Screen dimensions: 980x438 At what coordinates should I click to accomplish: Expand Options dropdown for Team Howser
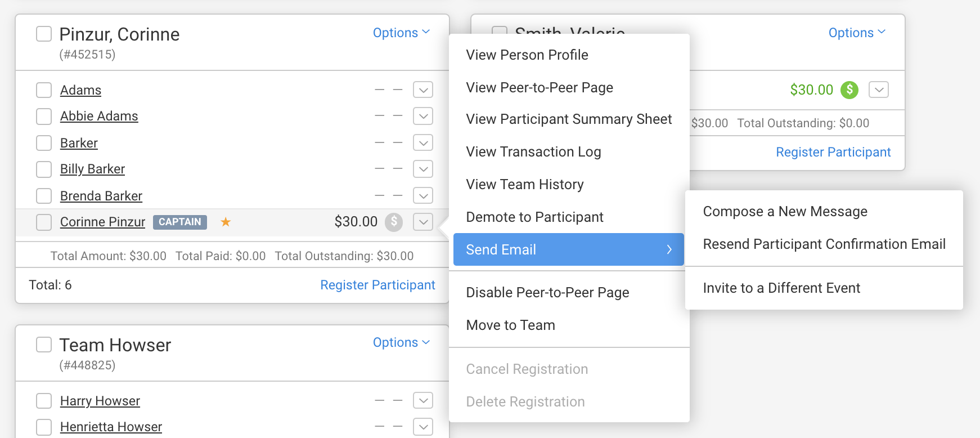(x=401, y=342)
